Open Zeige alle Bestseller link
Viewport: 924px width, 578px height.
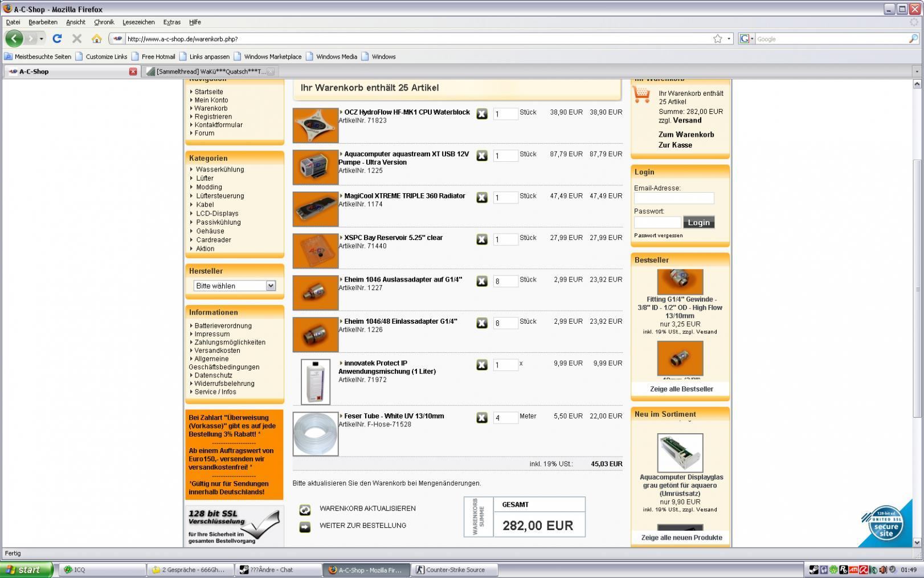tap(681, 389)
